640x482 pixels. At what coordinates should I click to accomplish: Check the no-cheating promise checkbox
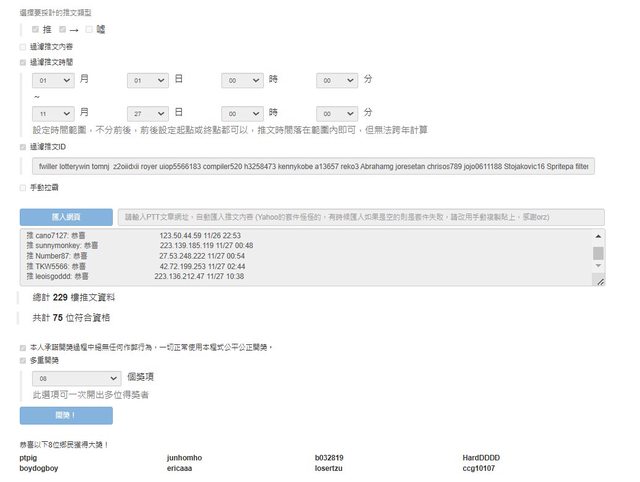(23, 347)
